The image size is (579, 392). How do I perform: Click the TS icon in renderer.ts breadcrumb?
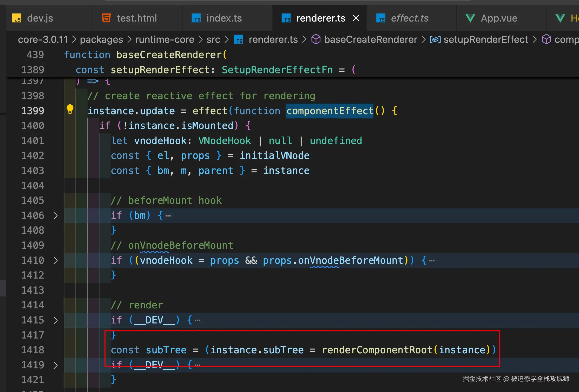click(x=238, y=39)
